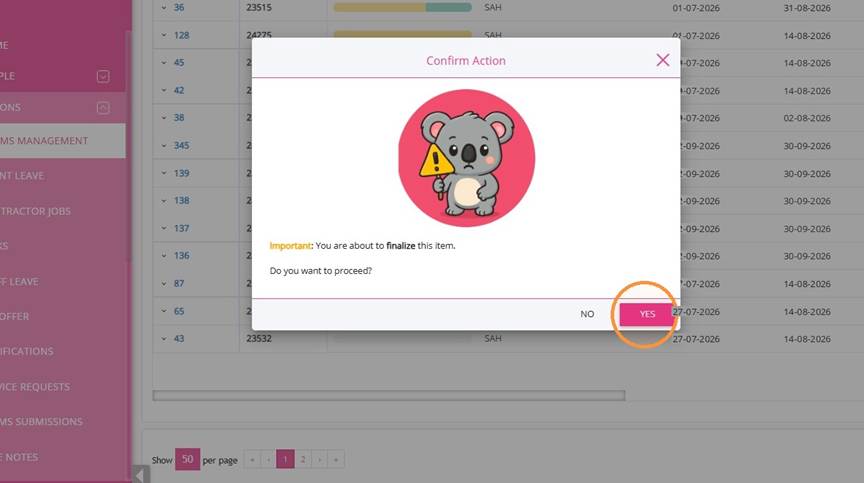The image size is (864, 483).
Task: Open record link 38
Action: [x=179, y=118]
